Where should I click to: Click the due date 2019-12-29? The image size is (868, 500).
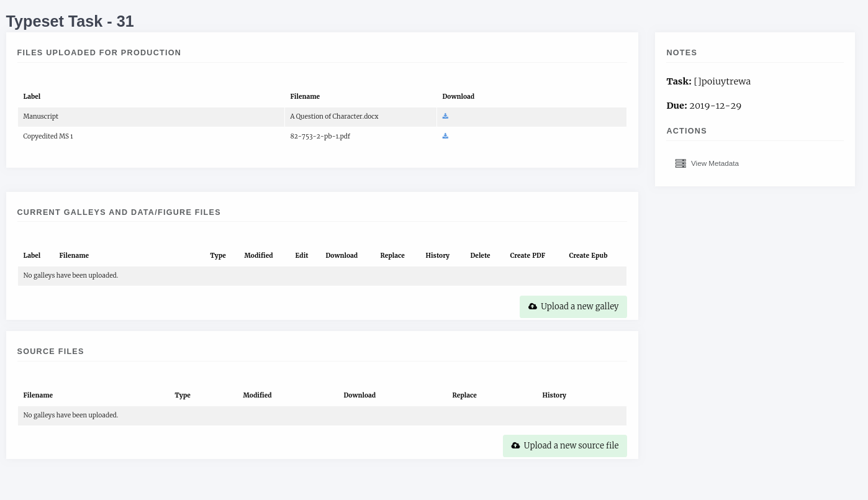(715, 106)
